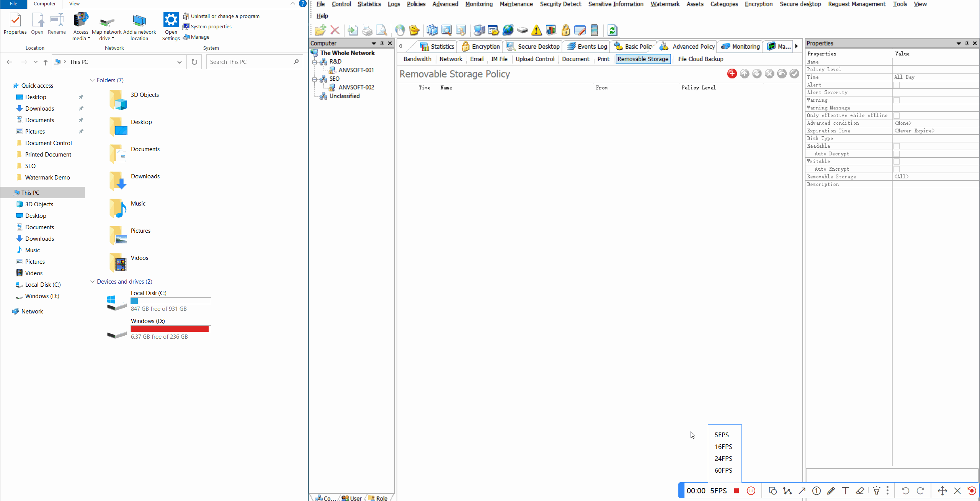This screenshot has height=501, width=980.
Task: Click the red X delete toolbar icon
Action: (x=335, y=30)
